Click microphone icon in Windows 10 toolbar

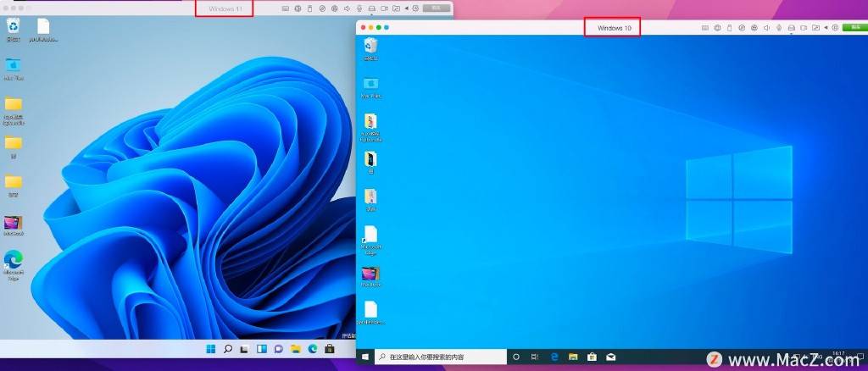coord(779,28)
